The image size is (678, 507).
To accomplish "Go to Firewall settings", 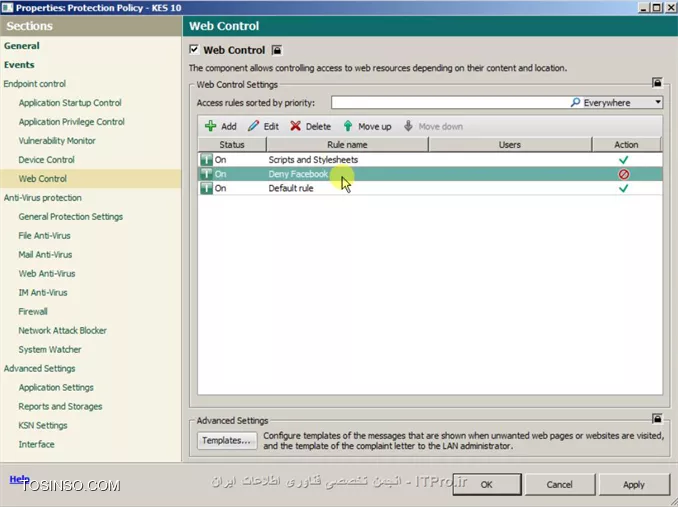I will coord(33,312).
